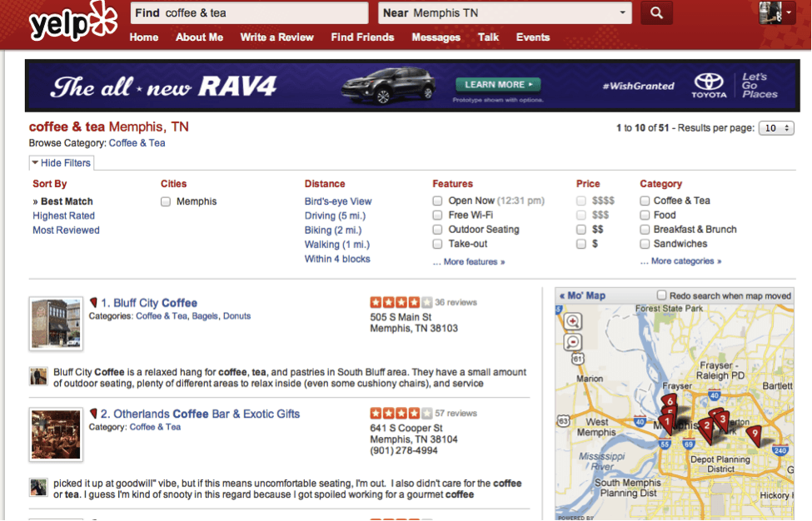Click the magnifier search button
This screenshot has width=812, height=521.
(656, 13)
